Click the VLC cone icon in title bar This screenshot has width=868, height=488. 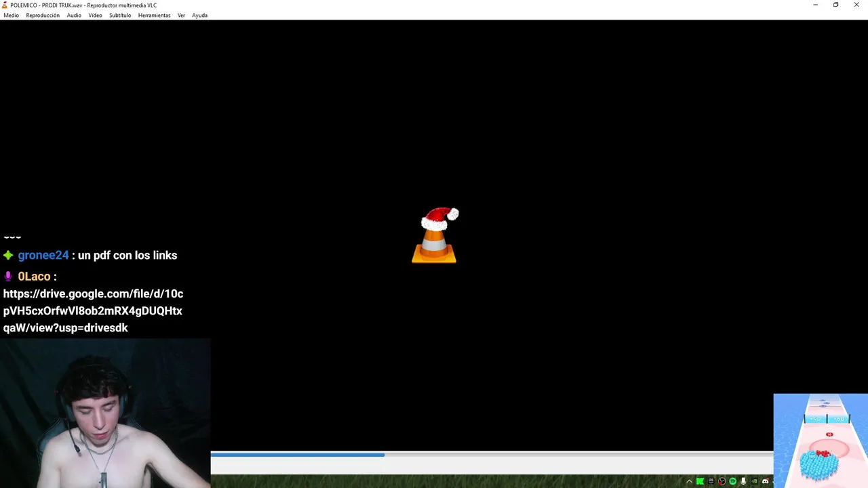coord(5,5)
